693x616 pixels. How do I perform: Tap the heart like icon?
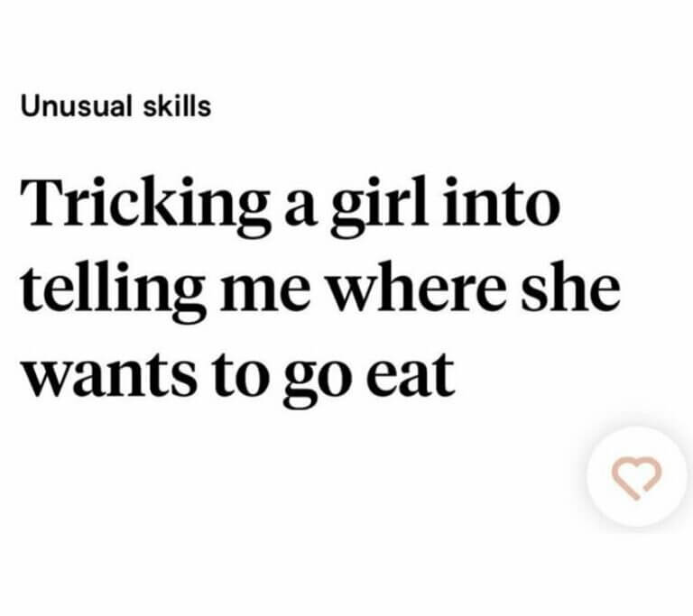pos(638,477)
